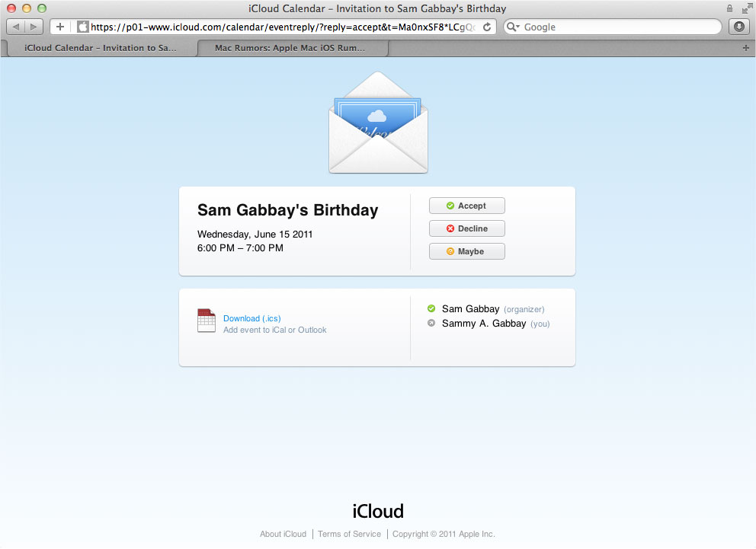756x549 pixels.
Task: Click the green status icon beside Sam Gabbay
Action: (431, 308)
